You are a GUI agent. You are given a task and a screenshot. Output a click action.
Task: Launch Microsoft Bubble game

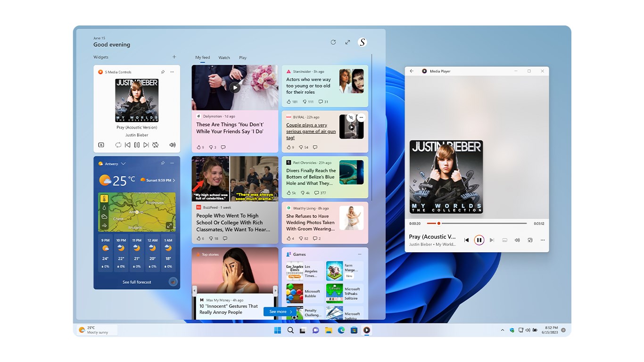click(x=305, y=293)
